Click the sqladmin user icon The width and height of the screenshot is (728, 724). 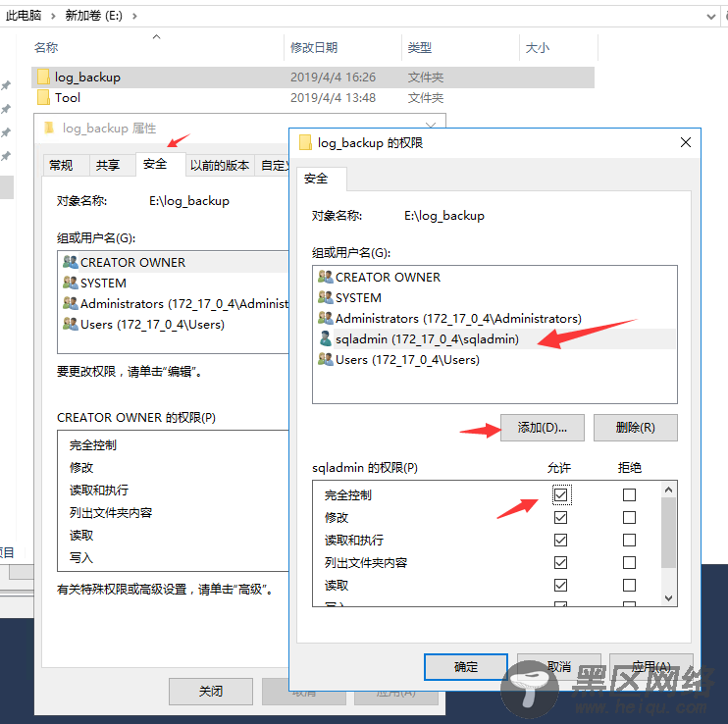click(326, 338)
